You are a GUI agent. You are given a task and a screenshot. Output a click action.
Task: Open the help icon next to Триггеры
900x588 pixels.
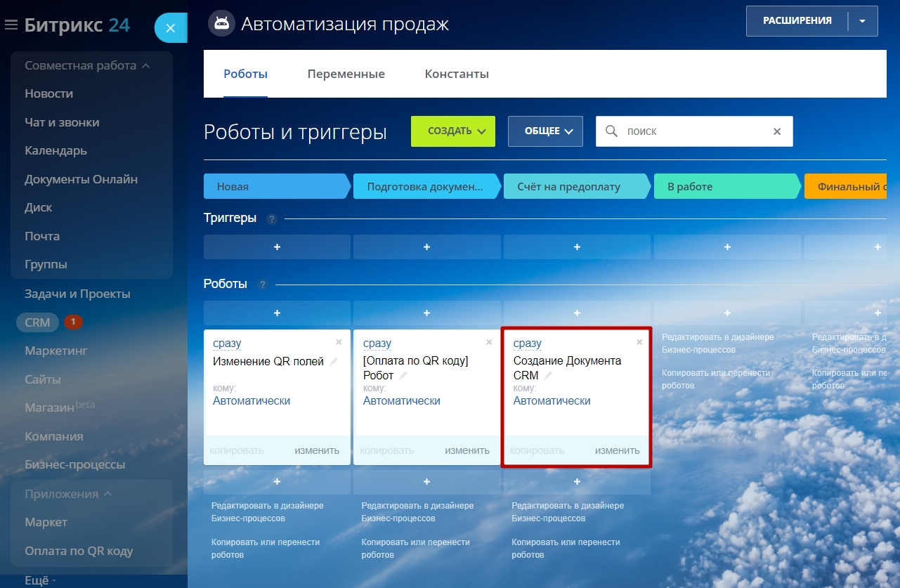[272, 219]
